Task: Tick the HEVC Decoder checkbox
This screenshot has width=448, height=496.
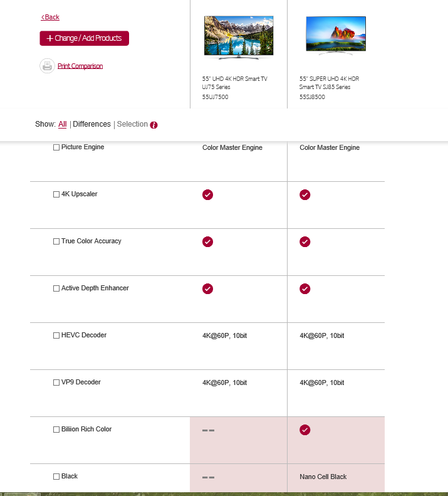Action: click(56, 335)
